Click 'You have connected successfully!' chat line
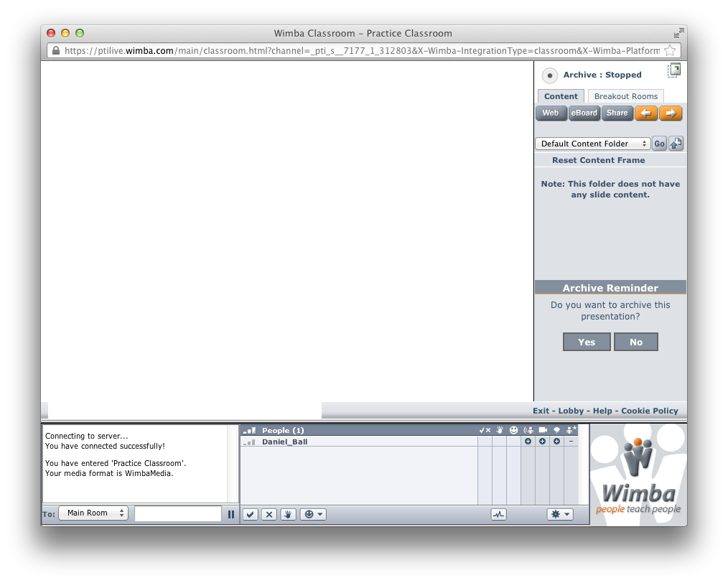The height and width of the screenshot is (583, 728). (x=105, y=446)
